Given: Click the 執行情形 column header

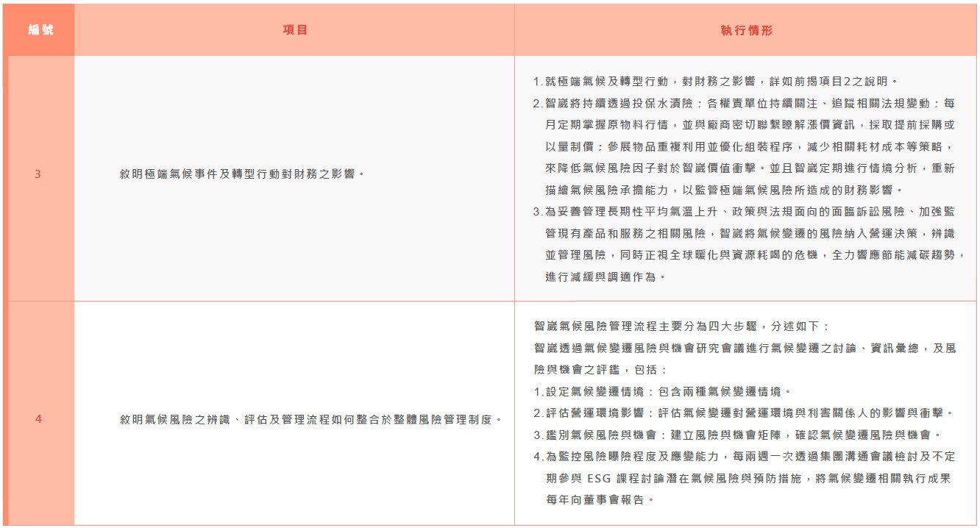Looking at the screenshot, I should (746, 30).
